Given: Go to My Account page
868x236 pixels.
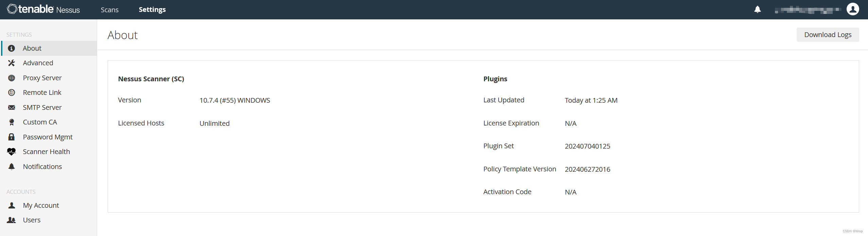Looking at the screenshot, I should click(49, 205).
